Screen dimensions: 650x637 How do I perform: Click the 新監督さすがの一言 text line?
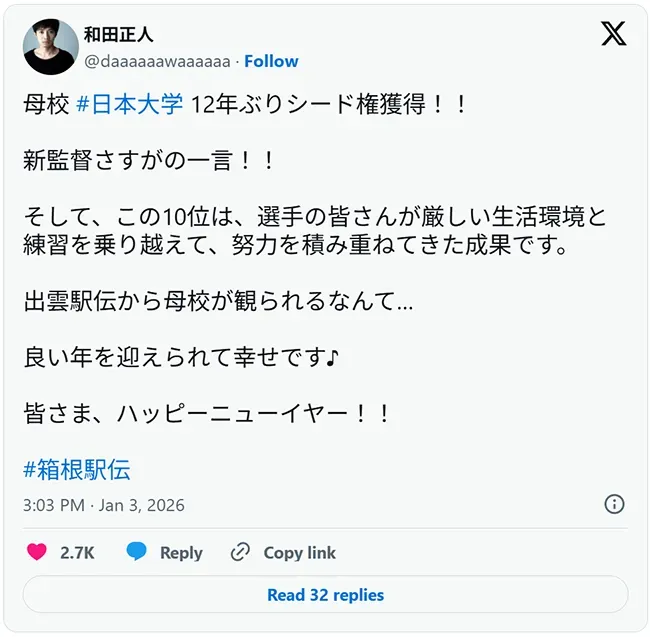coord(148,161)
